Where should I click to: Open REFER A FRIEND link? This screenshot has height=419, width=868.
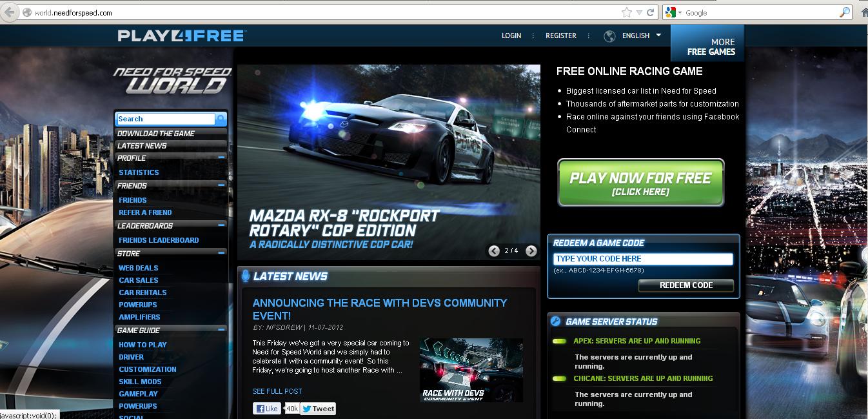pos(145,212)
